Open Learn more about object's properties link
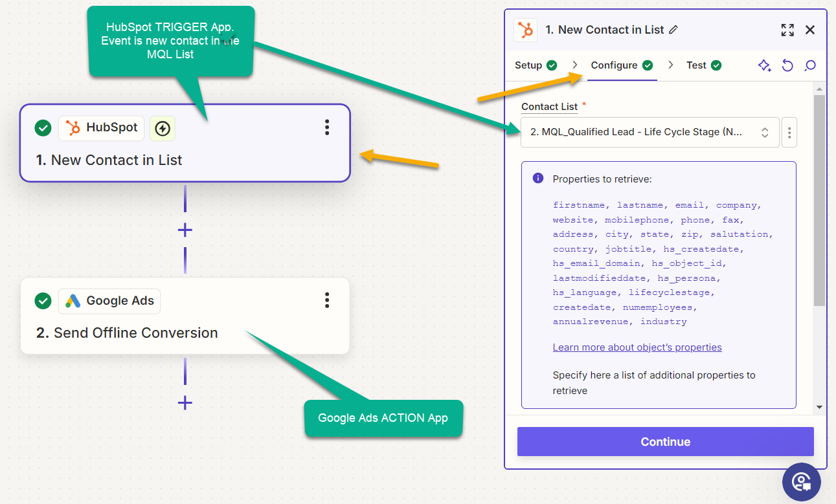The image size is (836, 504). tap(637, 347)
